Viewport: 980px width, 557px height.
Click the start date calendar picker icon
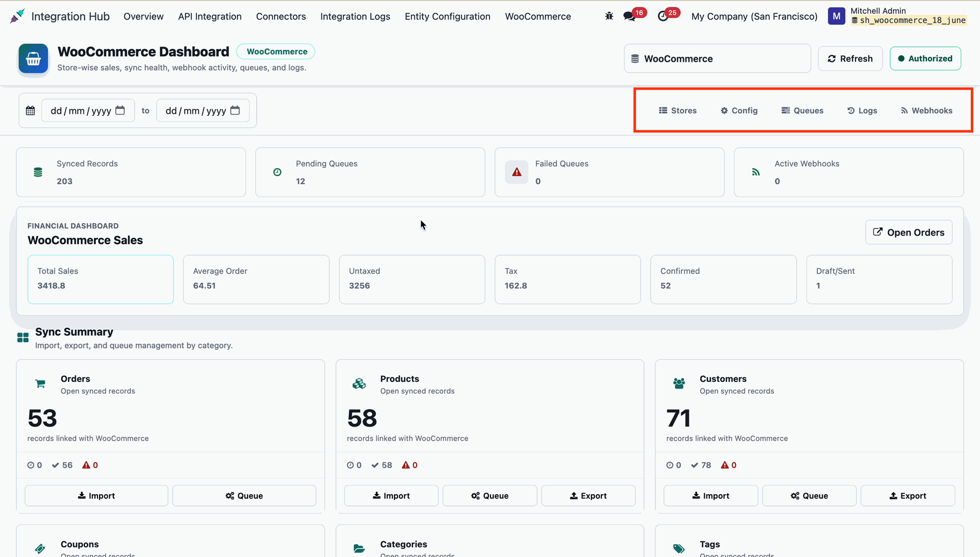(x=120, y=110)
